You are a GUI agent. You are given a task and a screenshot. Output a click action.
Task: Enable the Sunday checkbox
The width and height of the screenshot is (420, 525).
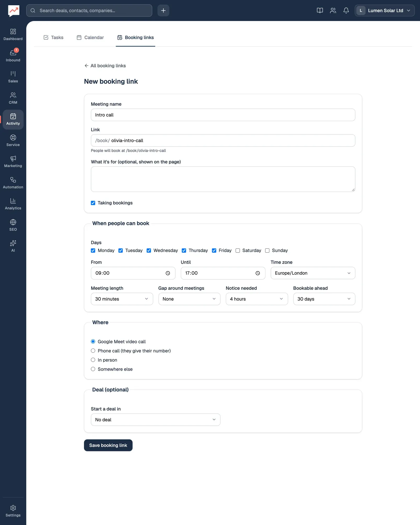point(267,250)
